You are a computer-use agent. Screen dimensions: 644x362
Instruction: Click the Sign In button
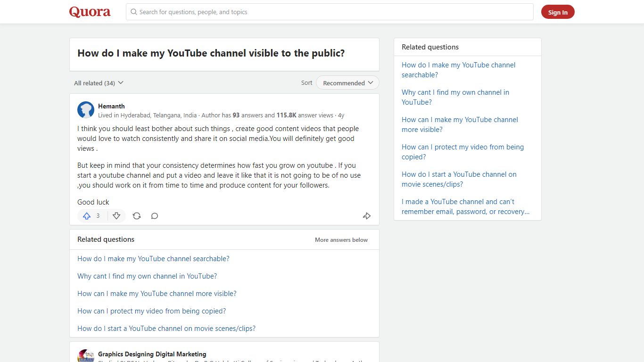[558, 12]
